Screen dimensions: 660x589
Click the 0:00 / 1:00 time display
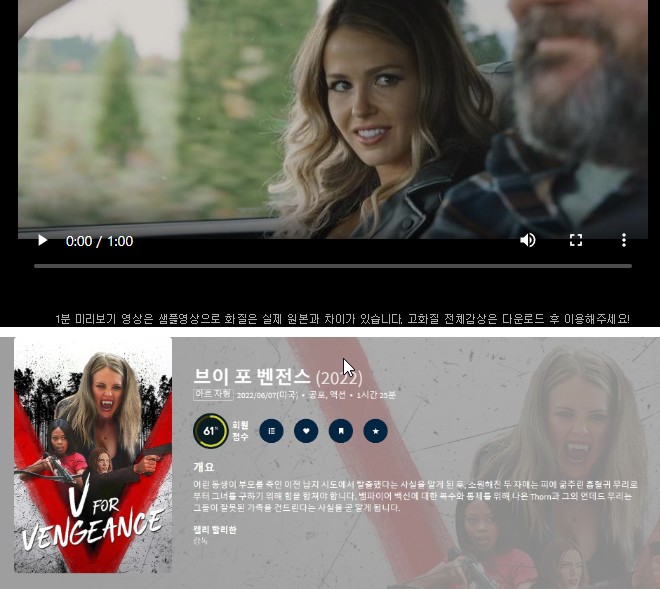[99, 241]
